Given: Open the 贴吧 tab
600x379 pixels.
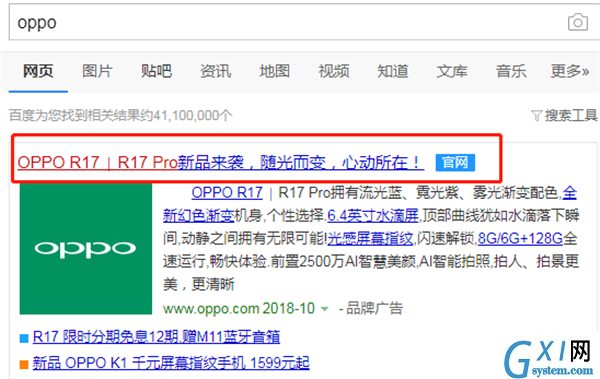Looking at the screenshot, I should [157, 71].
